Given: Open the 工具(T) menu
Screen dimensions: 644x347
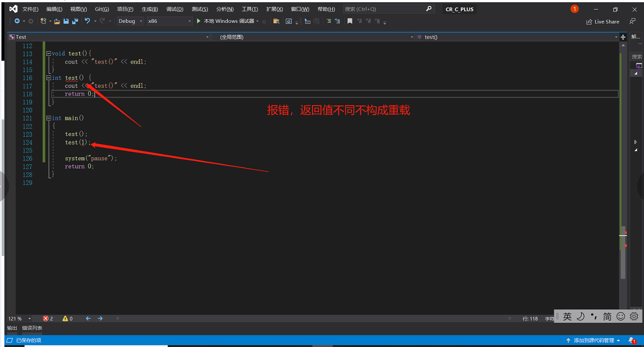Looking at the screenshot, I should point(250,9).
